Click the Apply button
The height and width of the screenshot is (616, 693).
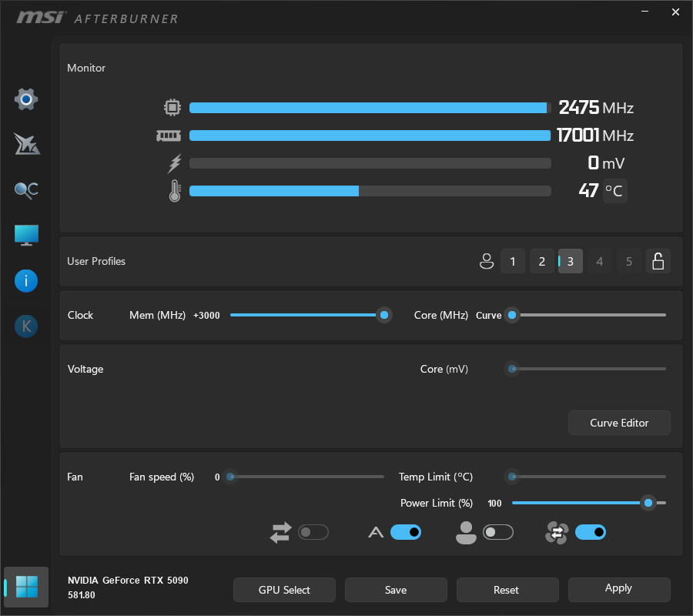[619, 589]
